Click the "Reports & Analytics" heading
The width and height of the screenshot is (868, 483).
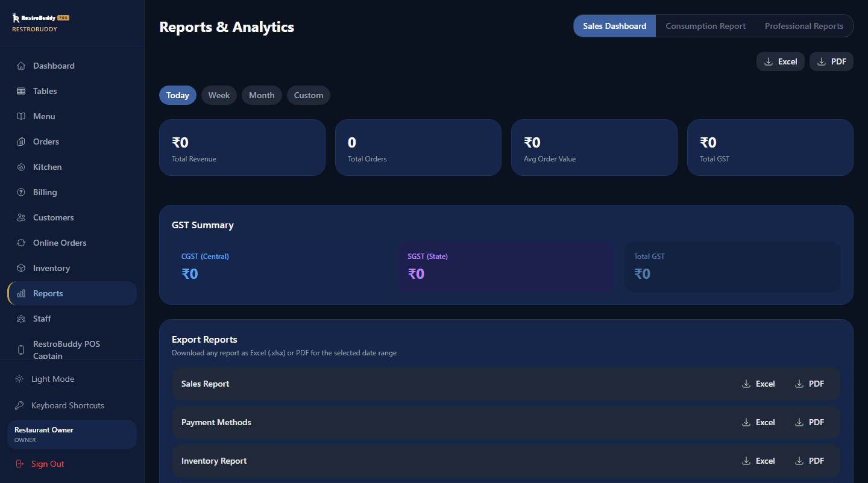[x=227, y=27]
